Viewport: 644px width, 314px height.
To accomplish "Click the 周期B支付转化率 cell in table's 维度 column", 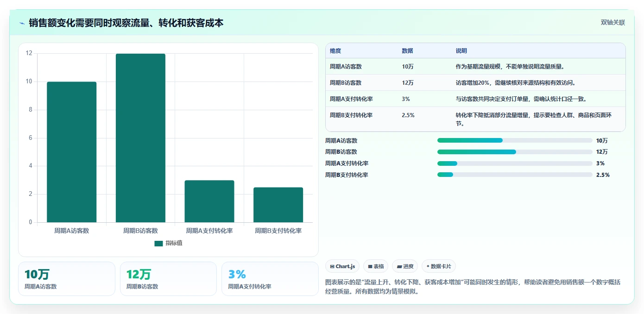I will (351, 115).
